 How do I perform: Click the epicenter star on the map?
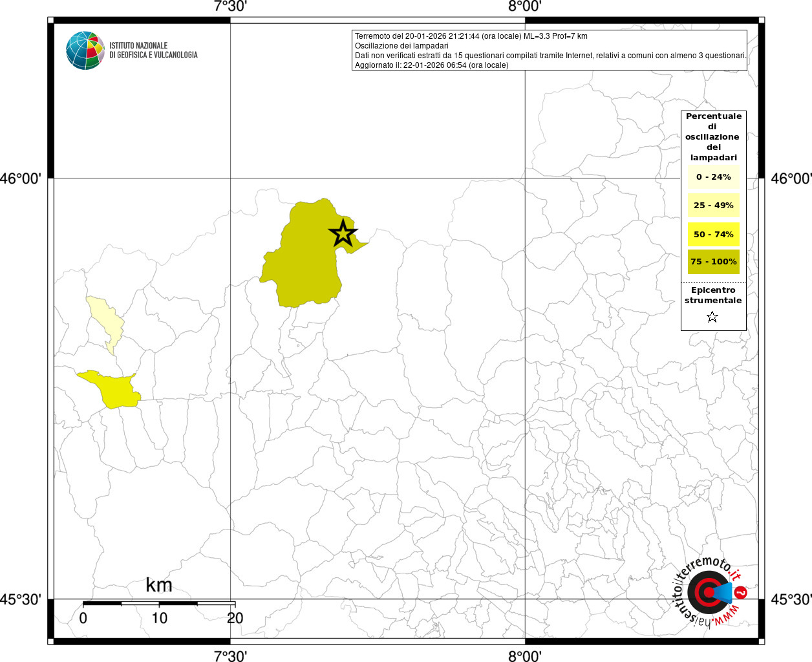[x=343, y=233]
